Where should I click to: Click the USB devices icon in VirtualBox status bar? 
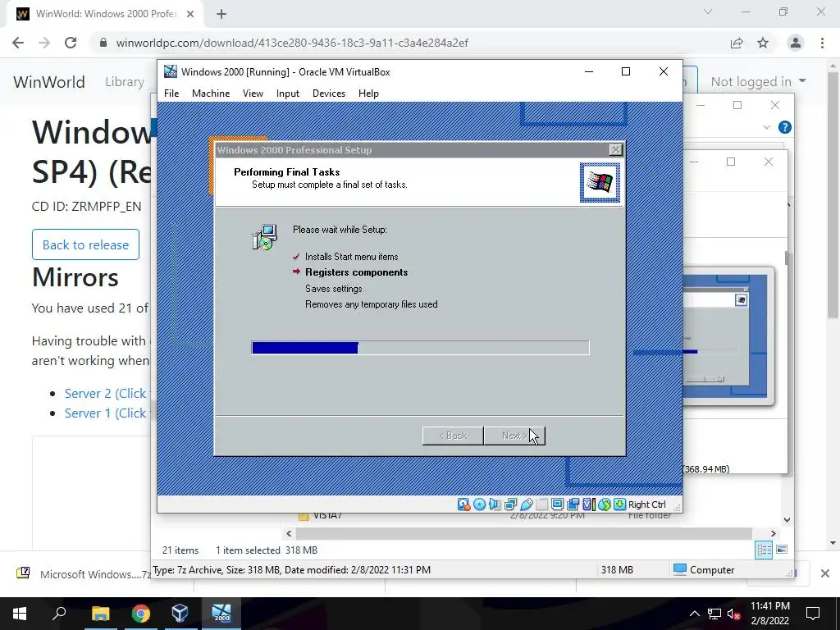click(x=526, y=504)
